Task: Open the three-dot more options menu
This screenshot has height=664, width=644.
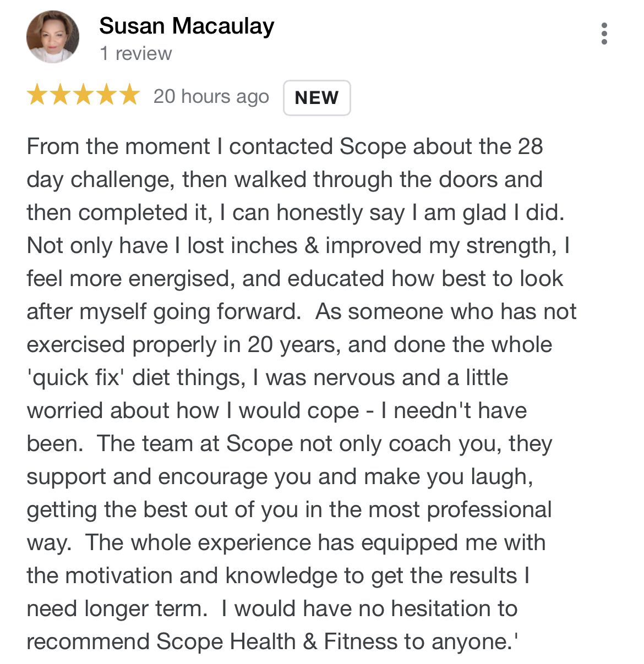Action: [604, 34]
